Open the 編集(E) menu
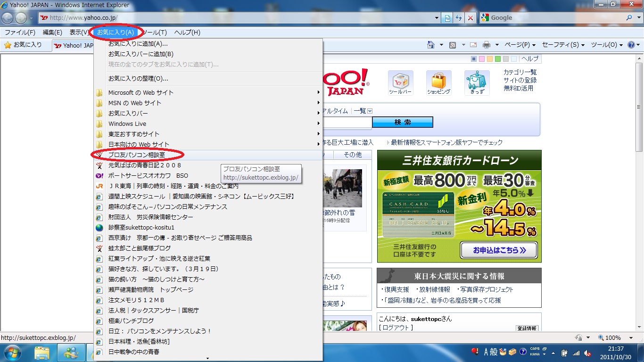Image resolution: width=644 pixels, height=362 pixels. 52,32
